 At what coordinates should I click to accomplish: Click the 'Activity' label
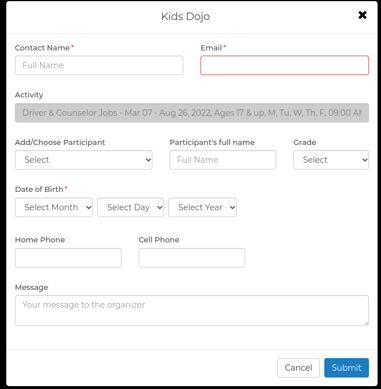coord(29,95)
